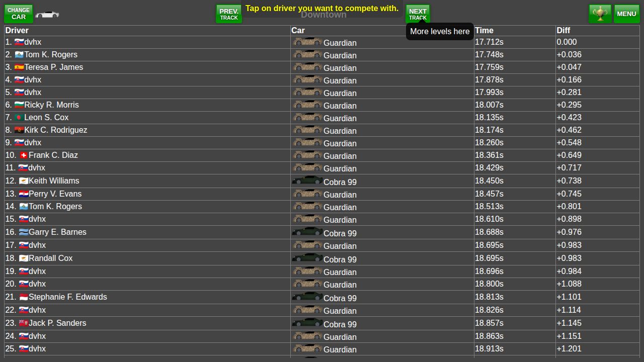
Task: Select the Guardian car icon in row 1
Action: [x=307, y=42]
